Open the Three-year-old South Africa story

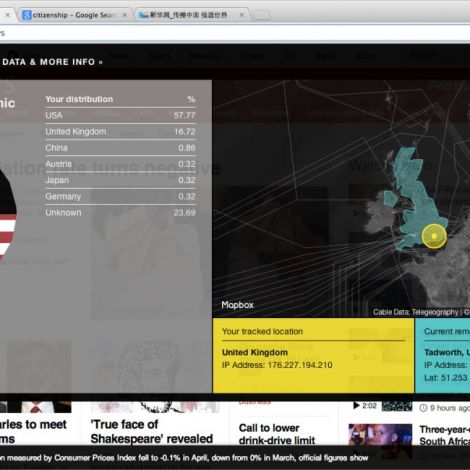point(445,435)
